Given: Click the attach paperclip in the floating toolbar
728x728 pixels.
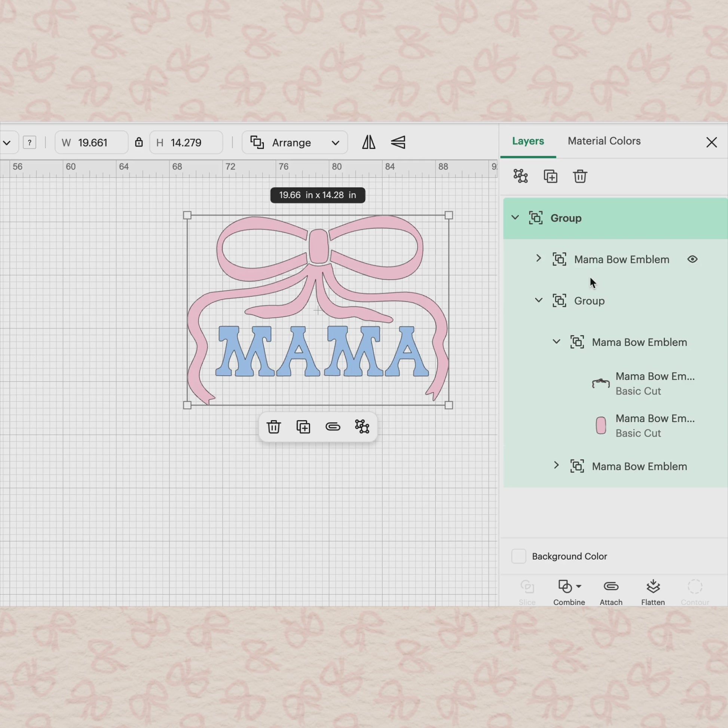Looking at the screenshot, I should 333,426.
